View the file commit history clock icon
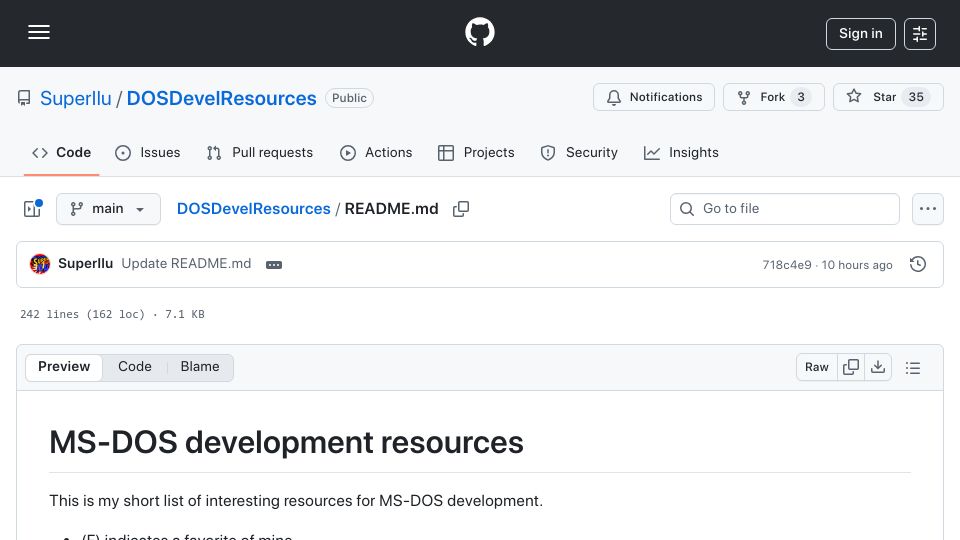 tap(918, 264)
